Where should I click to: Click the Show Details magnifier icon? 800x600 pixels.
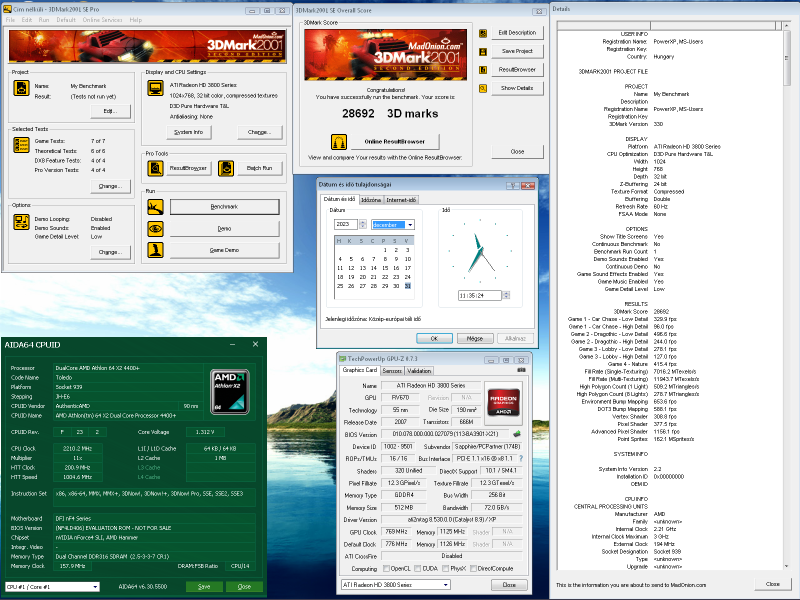[483, 88]
